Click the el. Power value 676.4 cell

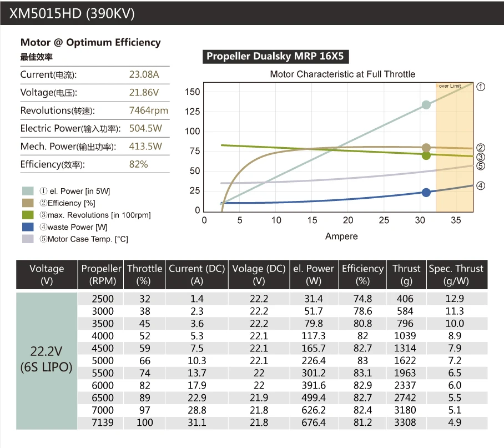(314, 422)
